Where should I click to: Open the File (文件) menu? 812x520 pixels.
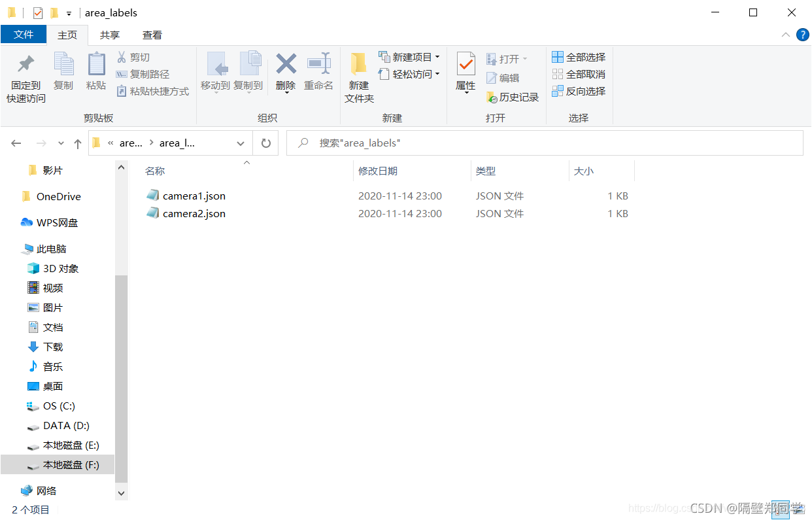24,35
